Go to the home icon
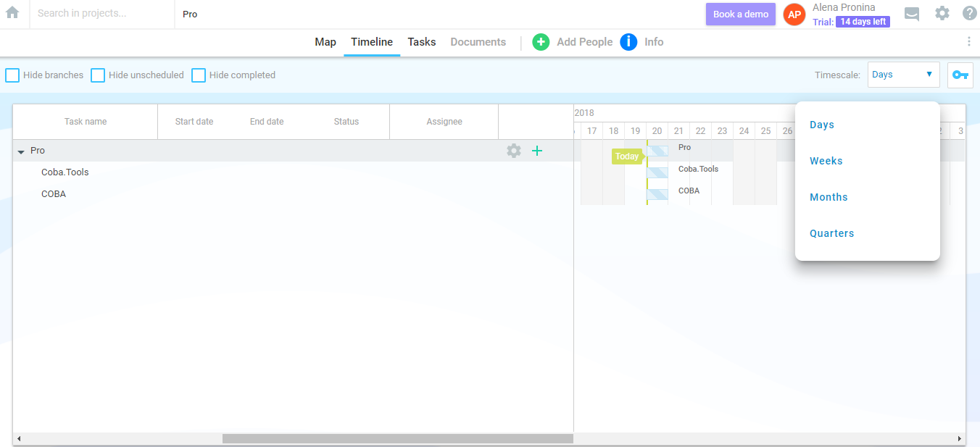Viewport: 980px width, 447px height. [12, 13]
